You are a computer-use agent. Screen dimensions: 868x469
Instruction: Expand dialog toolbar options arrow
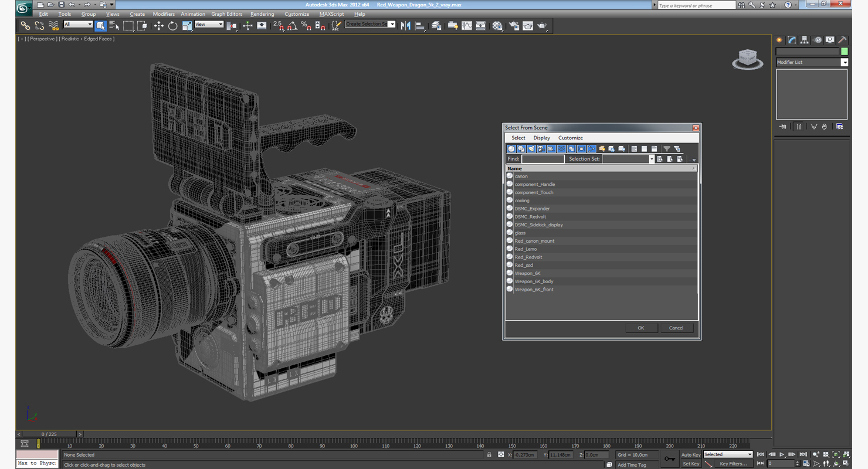pos(694,160)
